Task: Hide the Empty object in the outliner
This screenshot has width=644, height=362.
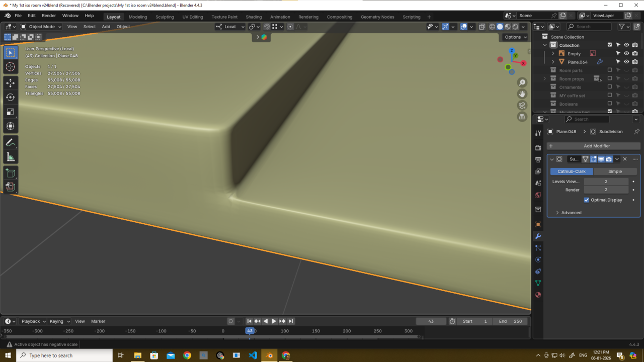Action: tap(626, 54)
